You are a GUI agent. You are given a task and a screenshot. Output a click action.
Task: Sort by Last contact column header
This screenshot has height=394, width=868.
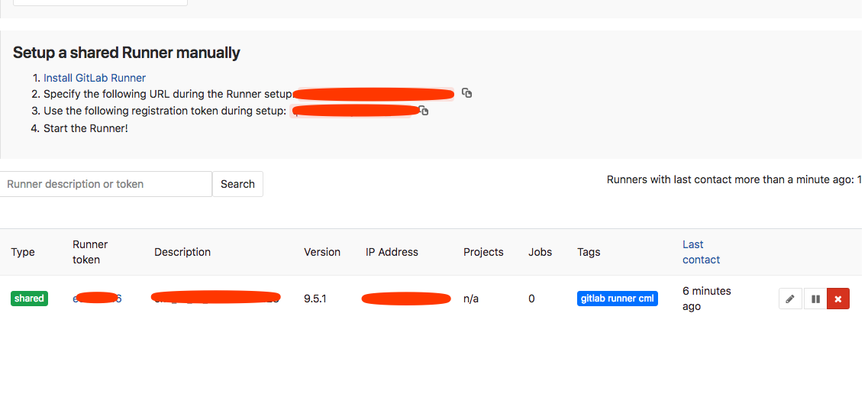pos(701,252)
